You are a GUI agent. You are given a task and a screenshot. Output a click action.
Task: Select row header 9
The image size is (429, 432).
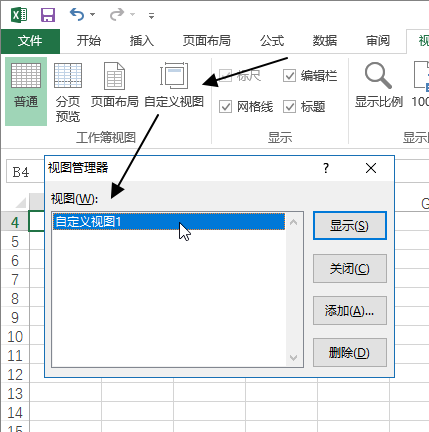pos(15,317)
